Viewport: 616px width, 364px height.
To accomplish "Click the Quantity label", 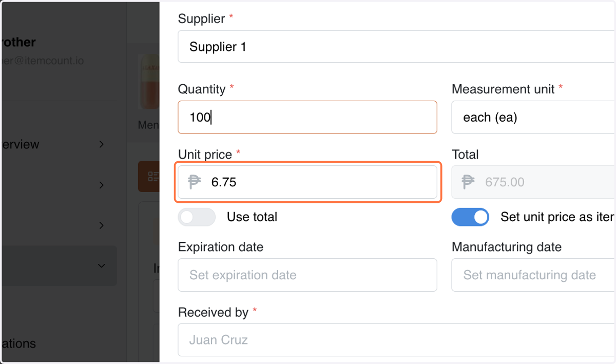I will pyautogui.click(x=202, y=89).
